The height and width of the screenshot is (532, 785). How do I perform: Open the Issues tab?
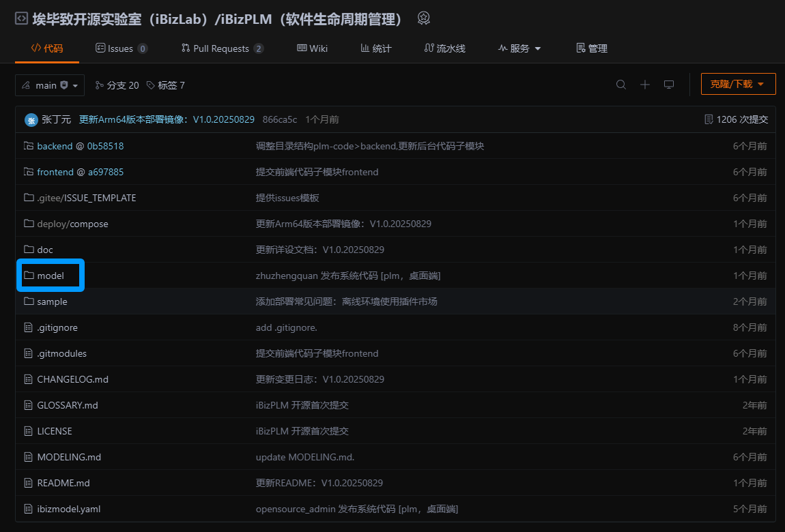(122, 48)
